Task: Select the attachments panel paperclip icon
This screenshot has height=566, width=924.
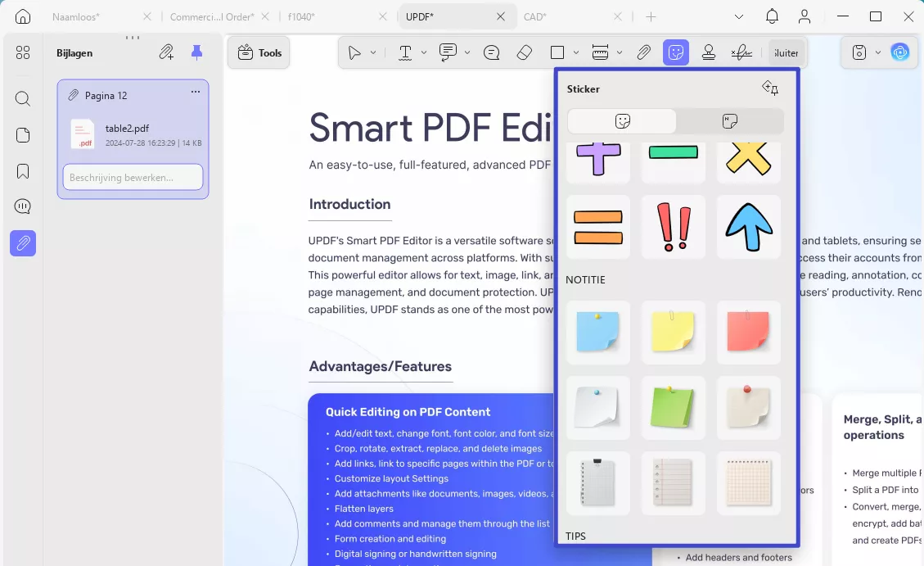Action: tap(23, 243)
